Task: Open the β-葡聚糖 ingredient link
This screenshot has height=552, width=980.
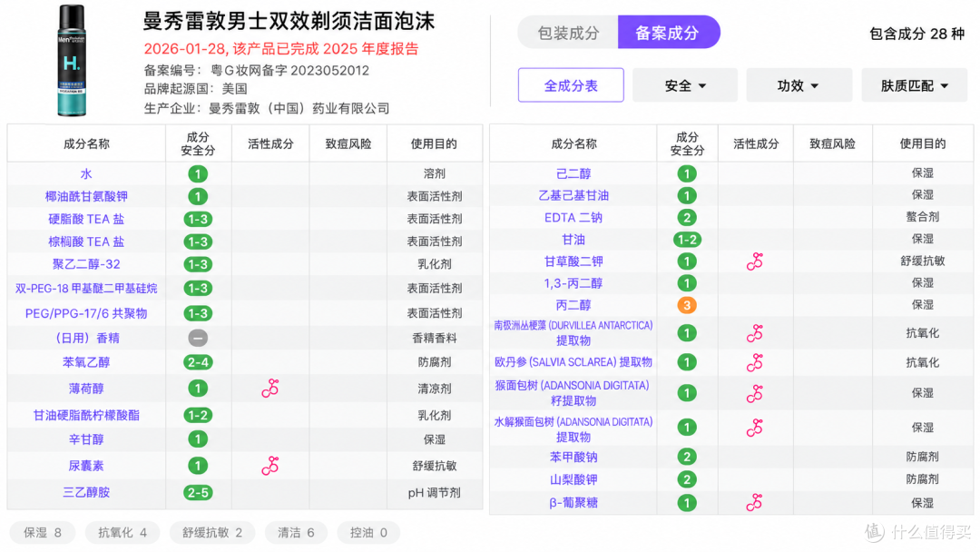Action: pos(573,503)
